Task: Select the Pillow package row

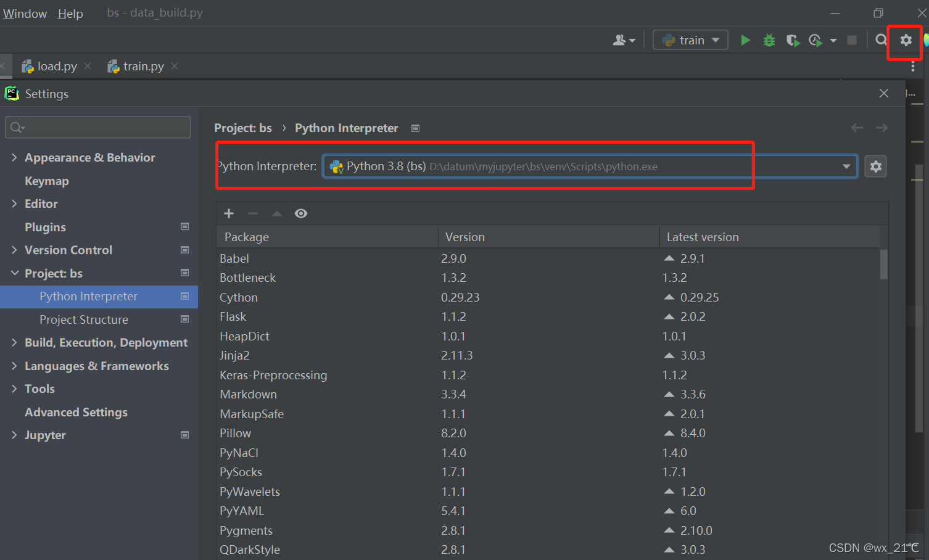Action: pyautogui.click(x=548, y=433)
